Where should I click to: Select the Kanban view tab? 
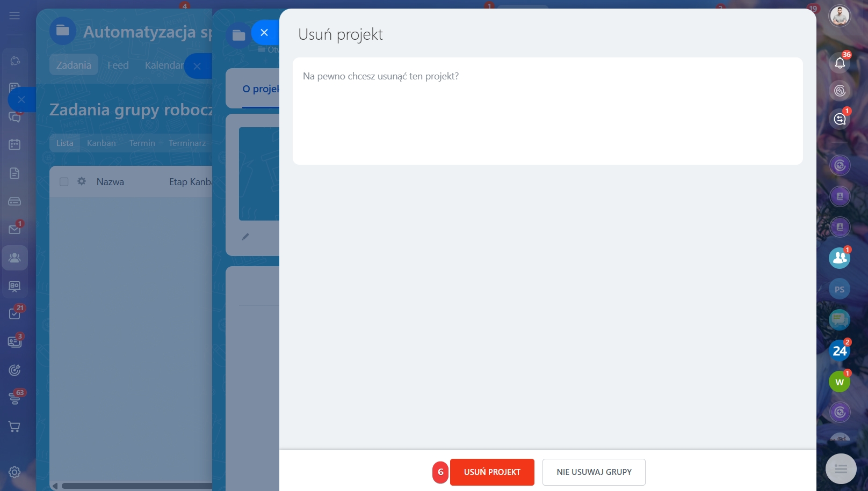tap(102, 143)
